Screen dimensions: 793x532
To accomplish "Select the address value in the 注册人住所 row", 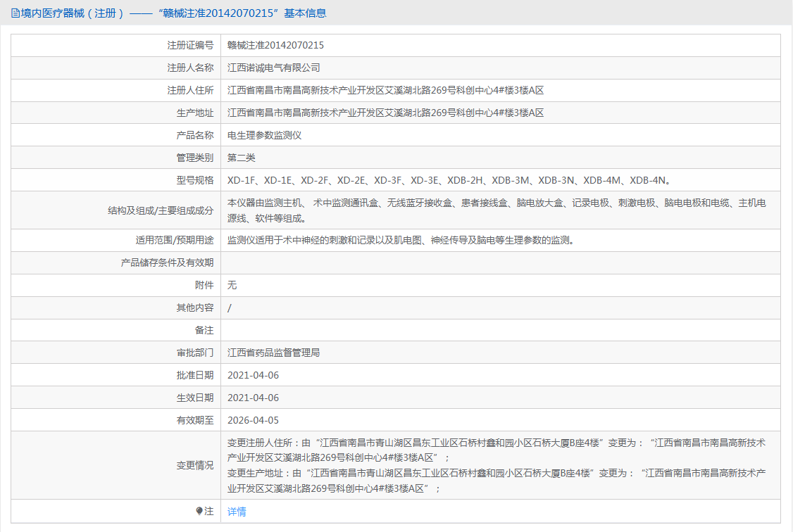I will click(x=385, y=91).
